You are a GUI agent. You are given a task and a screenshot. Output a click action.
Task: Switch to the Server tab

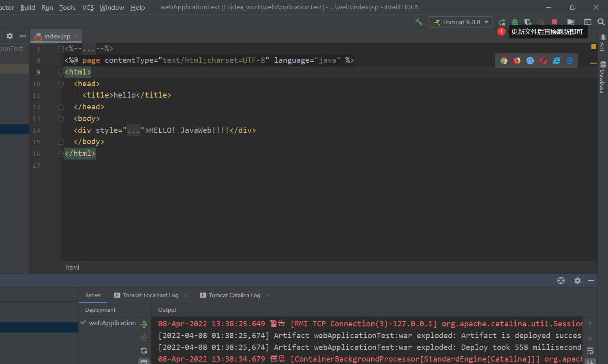(x=93, y=295)
